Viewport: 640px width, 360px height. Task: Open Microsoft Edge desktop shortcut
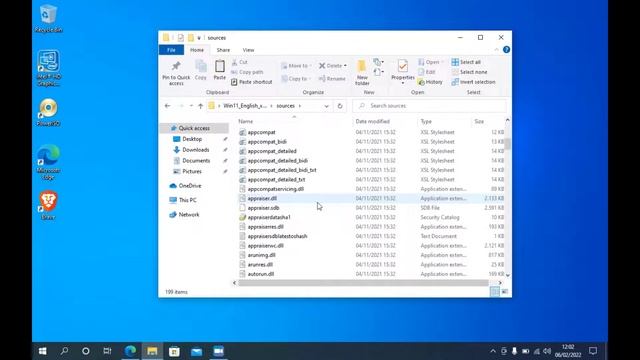tap(48, 162)
